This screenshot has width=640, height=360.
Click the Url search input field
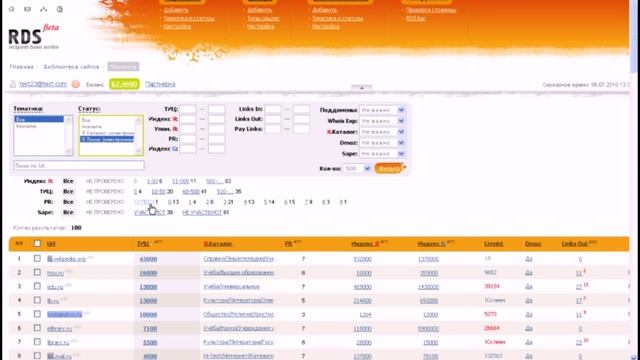[x=79, y=166]
